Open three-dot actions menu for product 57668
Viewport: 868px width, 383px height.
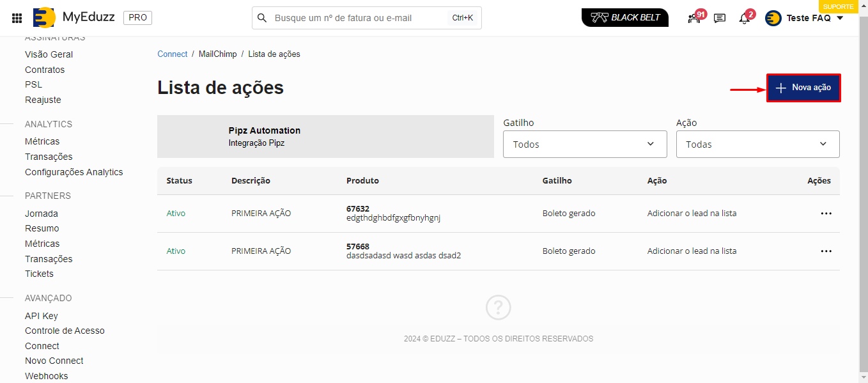click(x=826, y=251)
